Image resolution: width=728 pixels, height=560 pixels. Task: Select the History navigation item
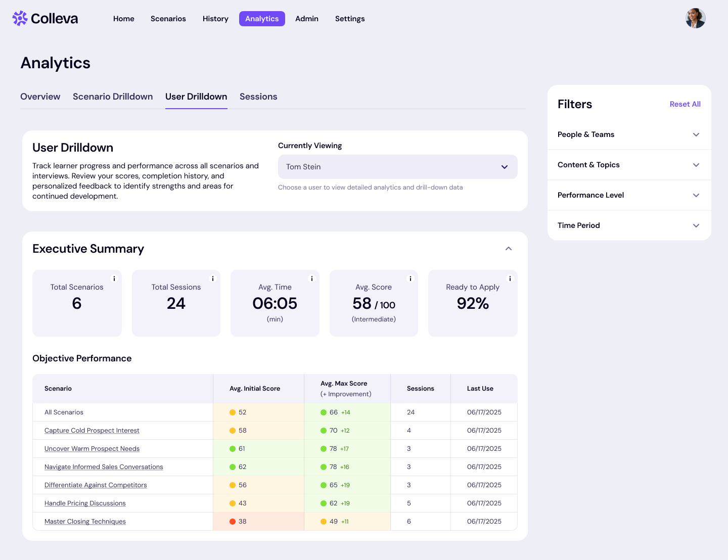point(215,18)
